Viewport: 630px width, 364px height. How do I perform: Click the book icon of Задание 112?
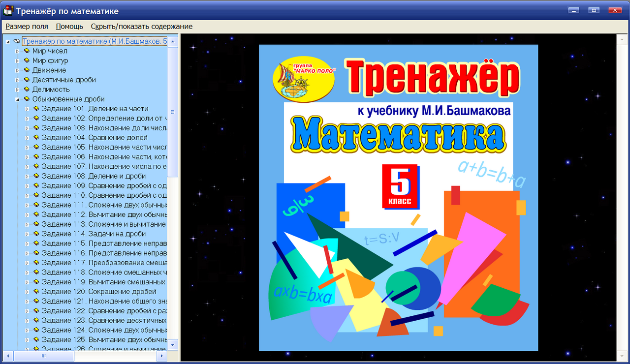[36, 214]
